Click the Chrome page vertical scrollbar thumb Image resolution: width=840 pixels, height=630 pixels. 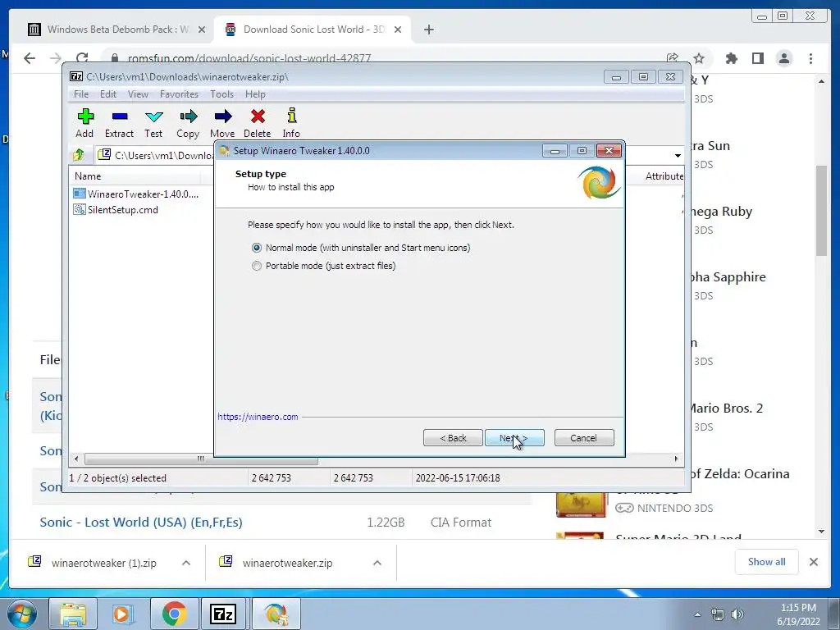[821, 211]
